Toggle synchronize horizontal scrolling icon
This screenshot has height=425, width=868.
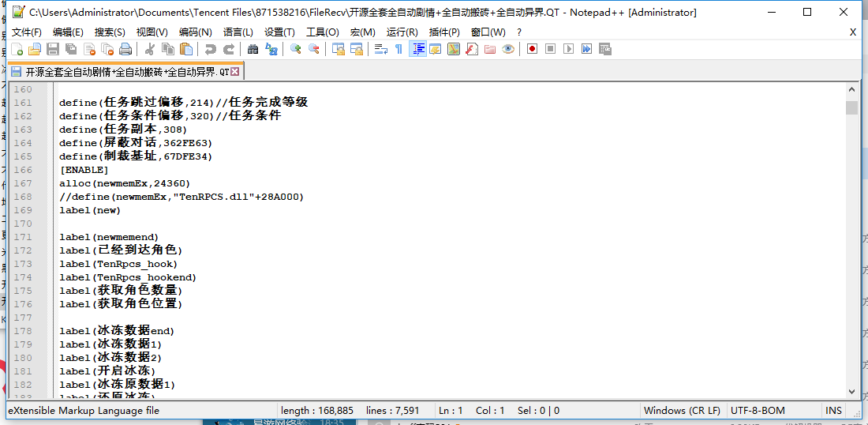pos(357,49)
